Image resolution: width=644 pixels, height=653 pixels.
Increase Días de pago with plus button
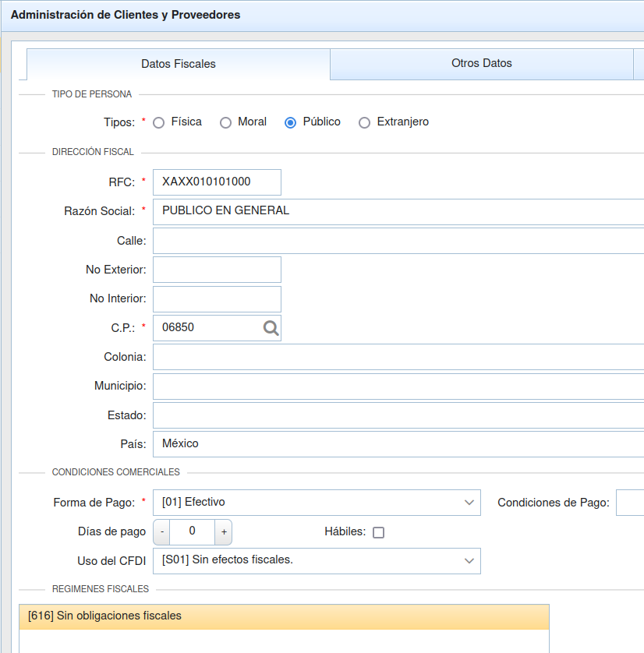(224, 531)
